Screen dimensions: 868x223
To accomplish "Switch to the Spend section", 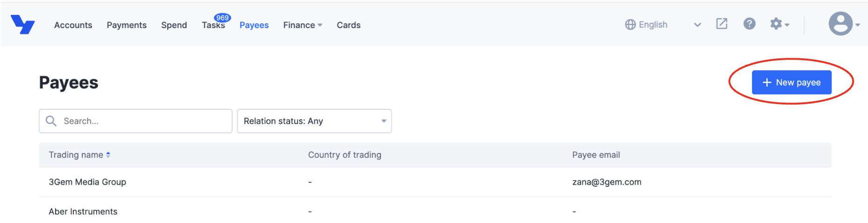I will (174, 25).
